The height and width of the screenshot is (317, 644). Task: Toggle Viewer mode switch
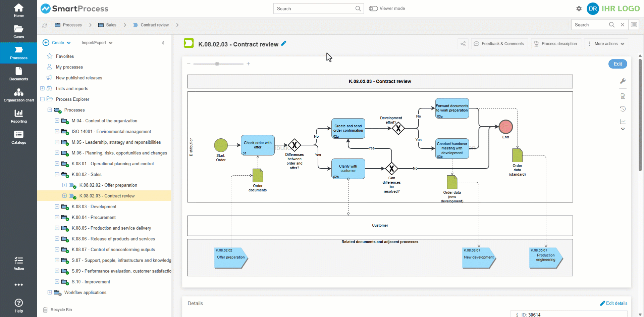tap(373, 9)
